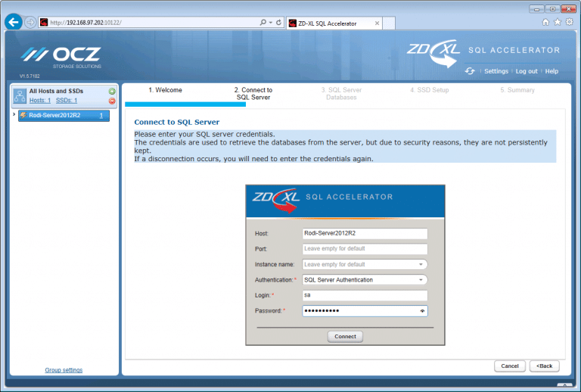This screenshot has width=581, height=392.
Task: Open the Instance name dropdown arrow
Action: [x=421, y=265]
